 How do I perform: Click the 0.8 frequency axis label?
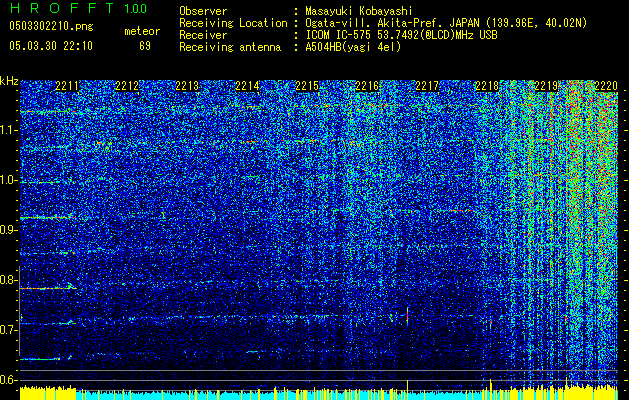[9, 280]
